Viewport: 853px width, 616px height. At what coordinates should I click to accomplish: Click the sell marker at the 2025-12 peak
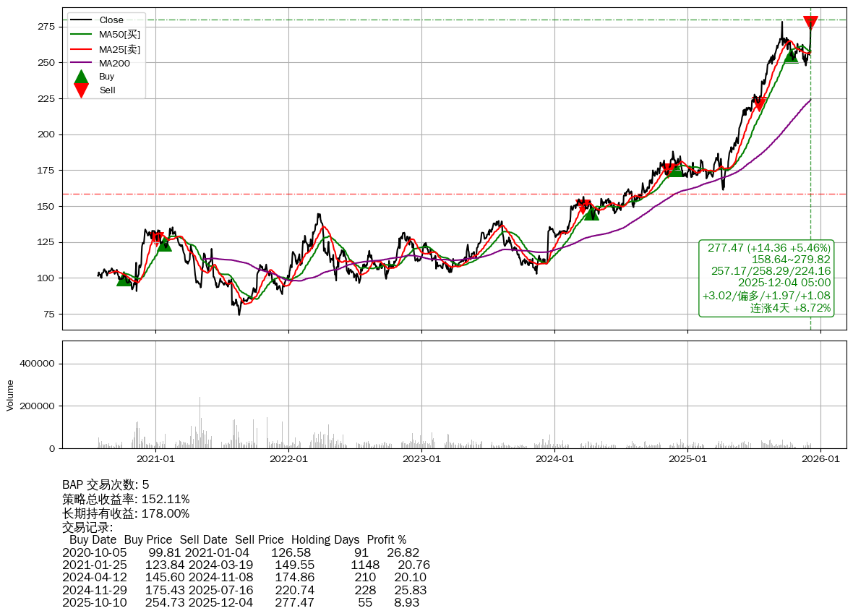[810, 22]
